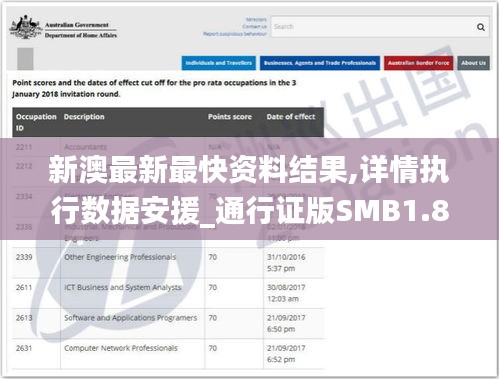Open Businesses, Agents and Trade Professionals tab
499x379 pixels.
[320, 63]
